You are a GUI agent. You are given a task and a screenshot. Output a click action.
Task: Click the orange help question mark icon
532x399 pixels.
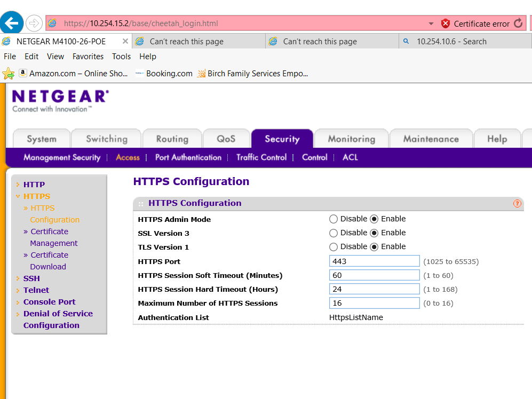pos(517,203)
